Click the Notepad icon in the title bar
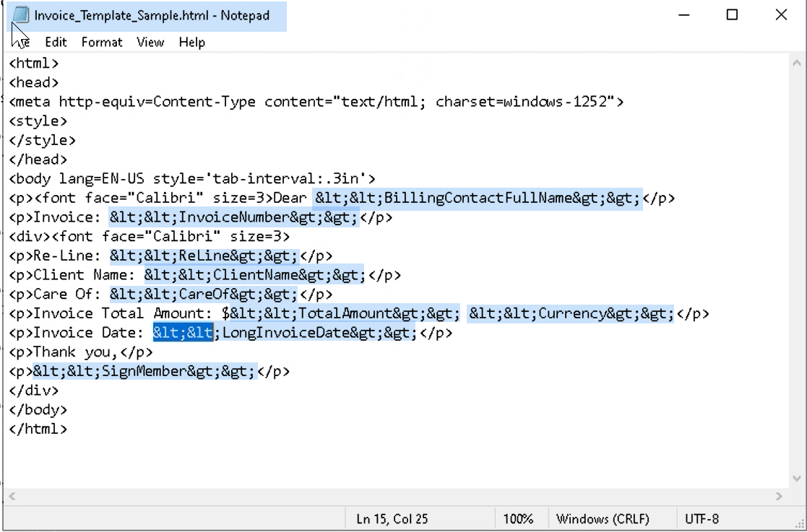This screenshot has height=532, width=807. tap(20, 15)
